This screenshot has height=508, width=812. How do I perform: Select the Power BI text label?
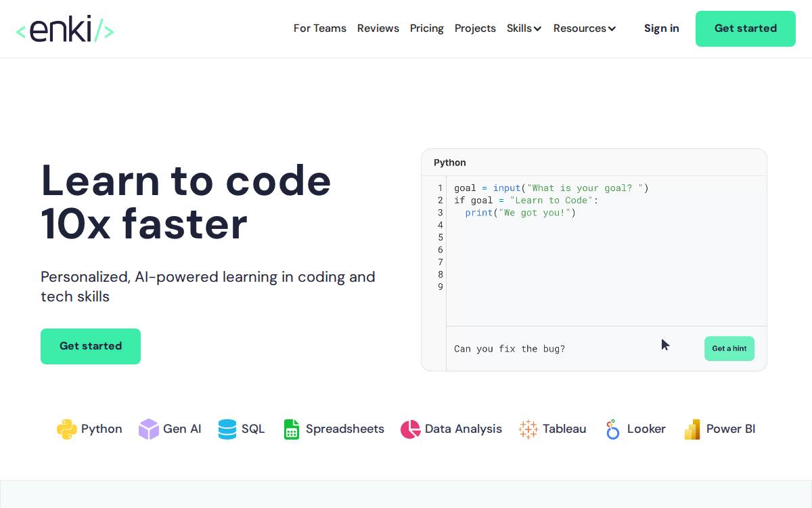coord(731,429)
